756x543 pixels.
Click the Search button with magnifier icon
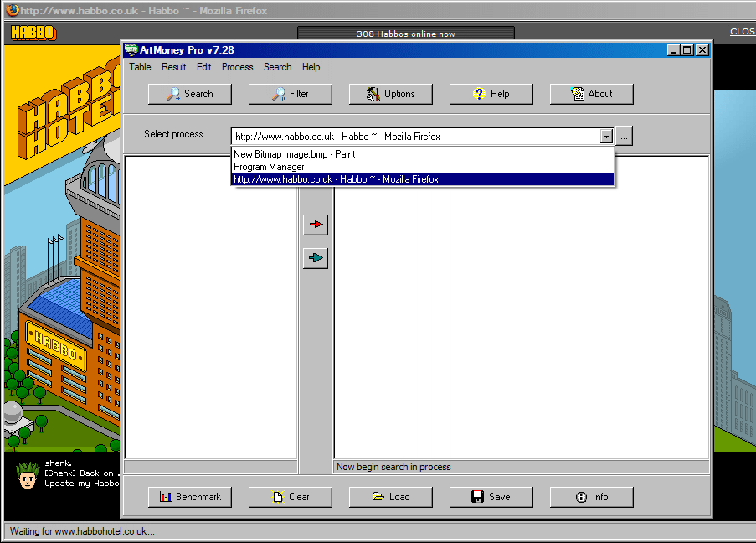(x=190, y=94)
